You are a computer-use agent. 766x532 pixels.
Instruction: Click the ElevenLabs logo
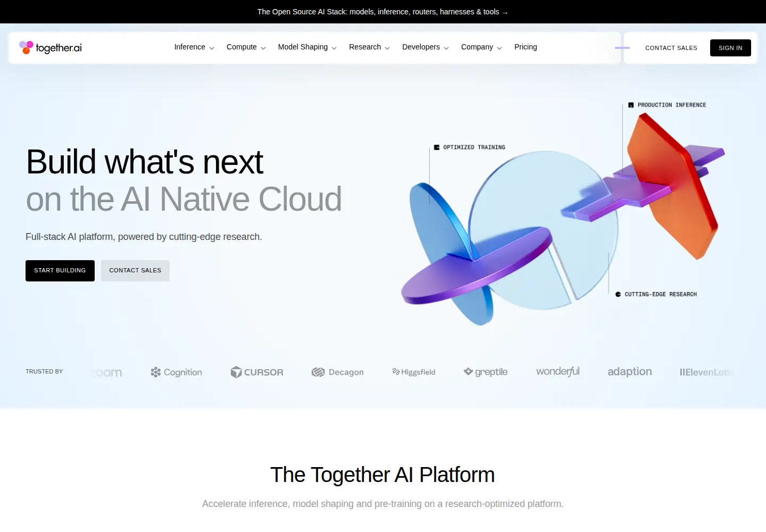click(707, 372)
